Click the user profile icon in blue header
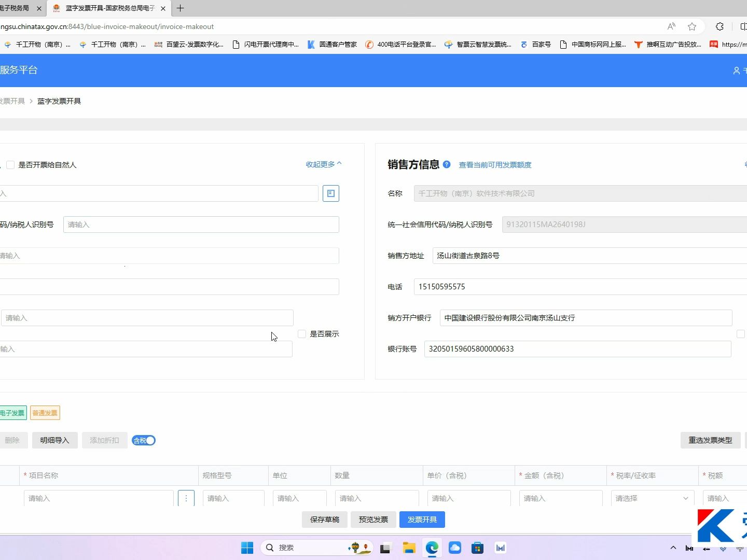 click(736, 71)
